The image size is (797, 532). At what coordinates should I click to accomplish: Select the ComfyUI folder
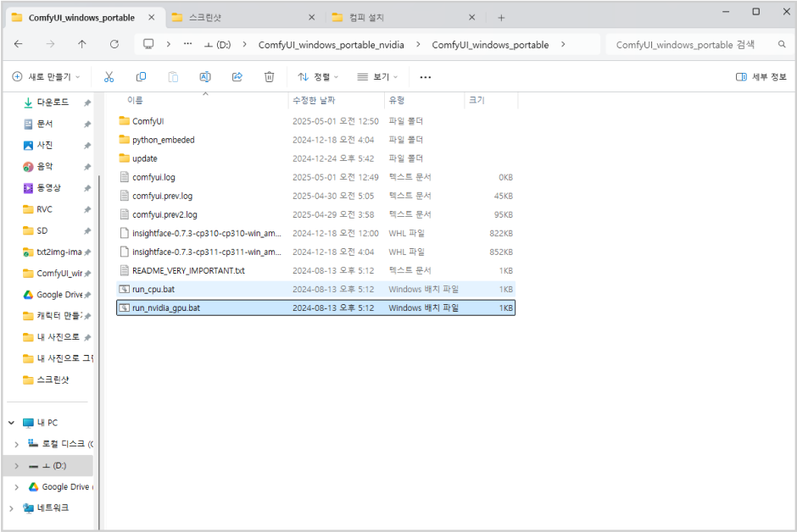coord(315,121)
